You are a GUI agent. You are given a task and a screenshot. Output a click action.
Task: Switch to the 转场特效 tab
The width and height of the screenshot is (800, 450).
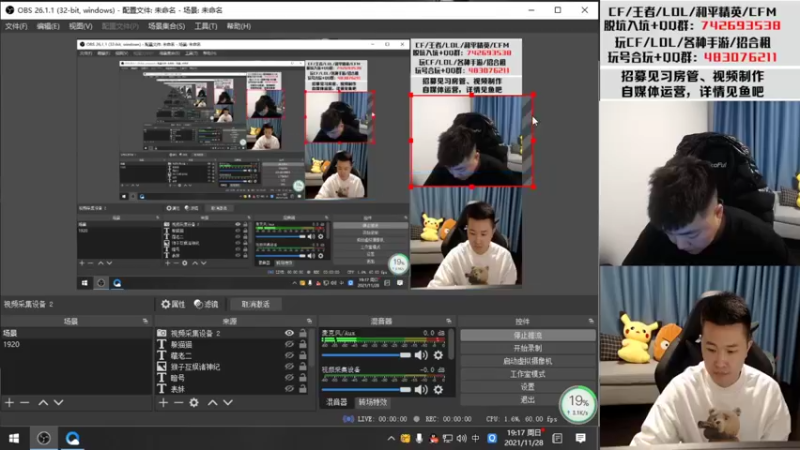click(372, 402)
